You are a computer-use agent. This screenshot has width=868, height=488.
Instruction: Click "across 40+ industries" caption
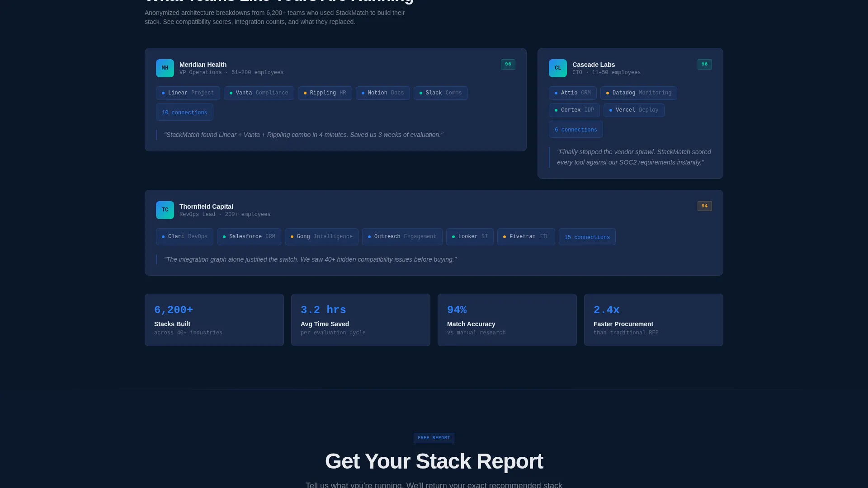point(188,333)
